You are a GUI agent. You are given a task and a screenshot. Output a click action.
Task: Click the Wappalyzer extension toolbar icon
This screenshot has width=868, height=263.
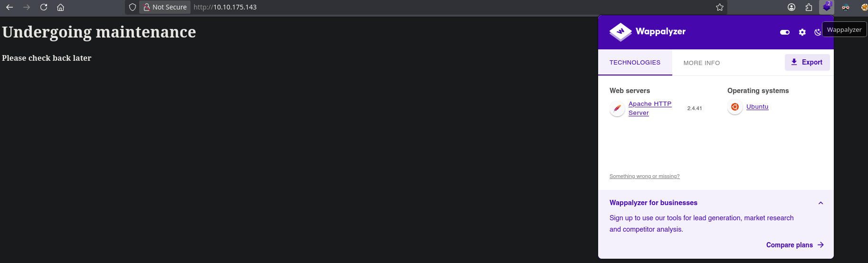tap(827, 7)
